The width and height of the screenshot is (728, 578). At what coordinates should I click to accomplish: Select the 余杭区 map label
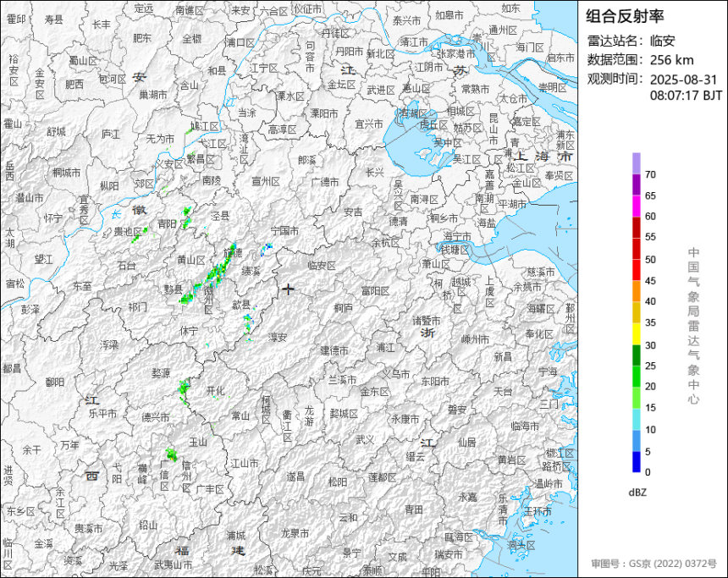[x=385, y=243]
